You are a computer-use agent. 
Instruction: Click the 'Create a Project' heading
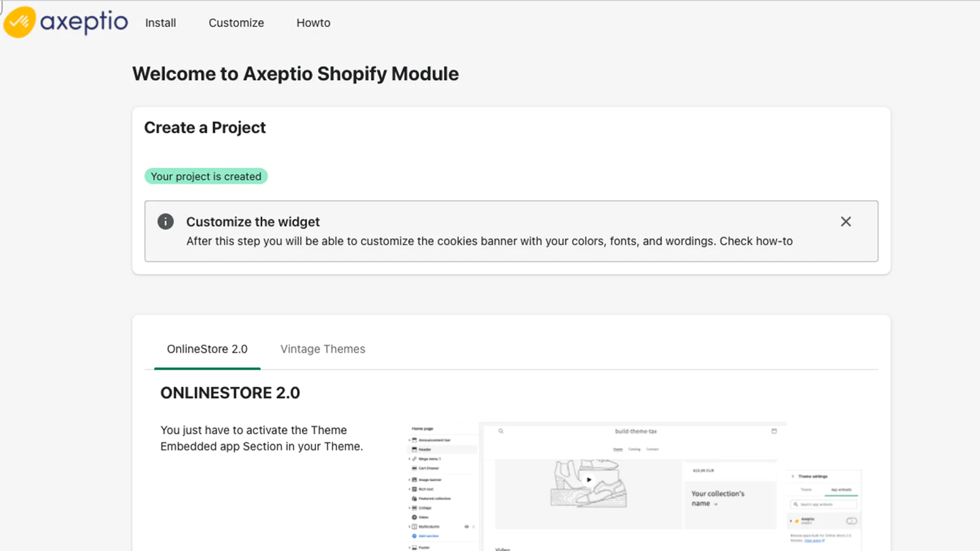[205, 127]
